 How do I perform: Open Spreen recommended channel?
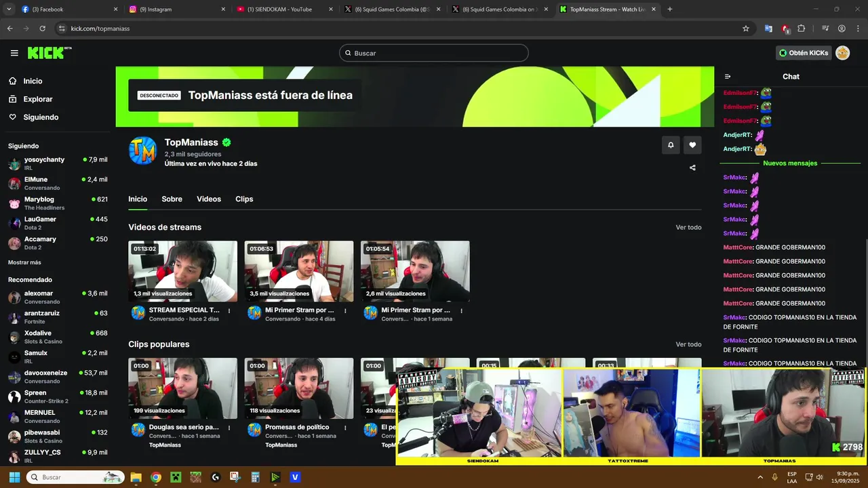point(58,396)
